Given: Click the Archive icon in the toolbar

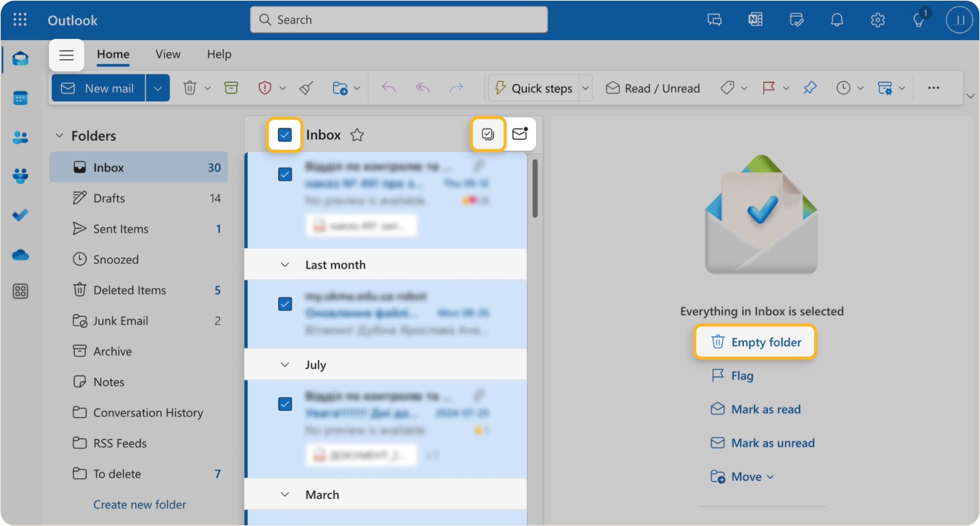Looking at the screenshot, I should [231, 88].
